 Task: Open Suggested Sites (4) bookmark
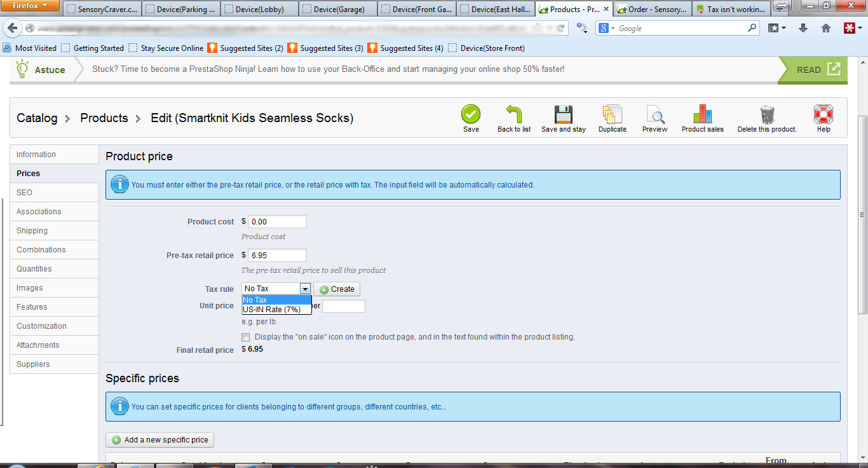tap(405, 48)
